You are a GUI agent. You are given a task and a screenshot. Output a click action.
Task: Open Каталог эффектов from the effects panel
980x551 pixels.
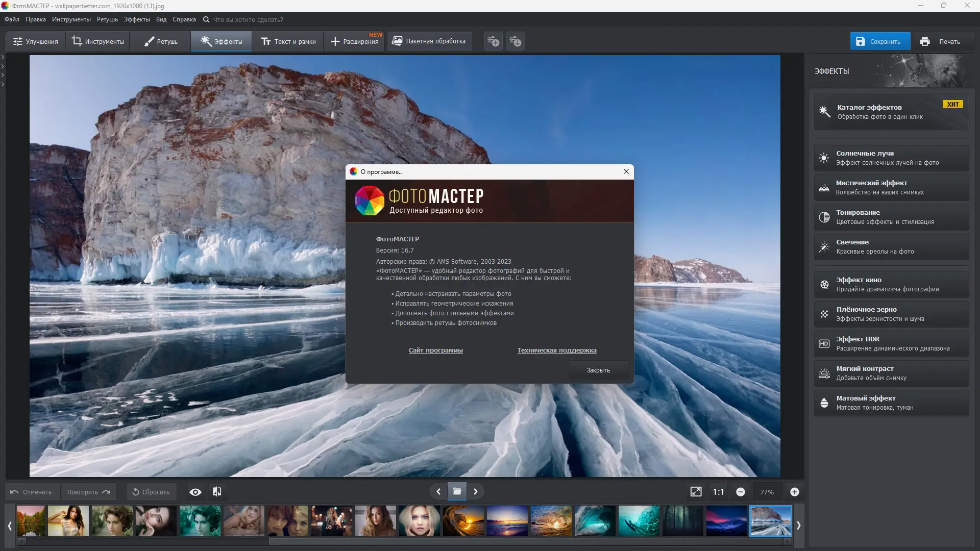(x=890, y=112)
